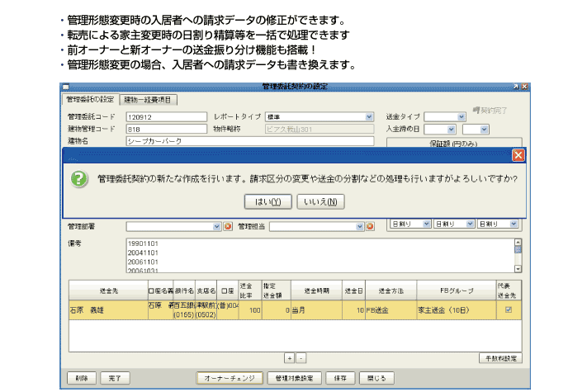Open the first 入金締の日 dropdown

tap(451, 130)
